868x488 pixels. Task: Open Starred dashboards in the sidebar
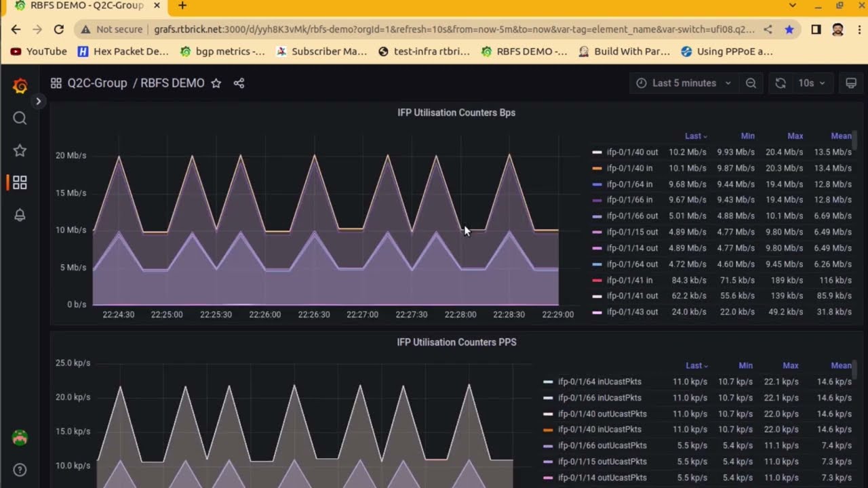coord(20,150)
